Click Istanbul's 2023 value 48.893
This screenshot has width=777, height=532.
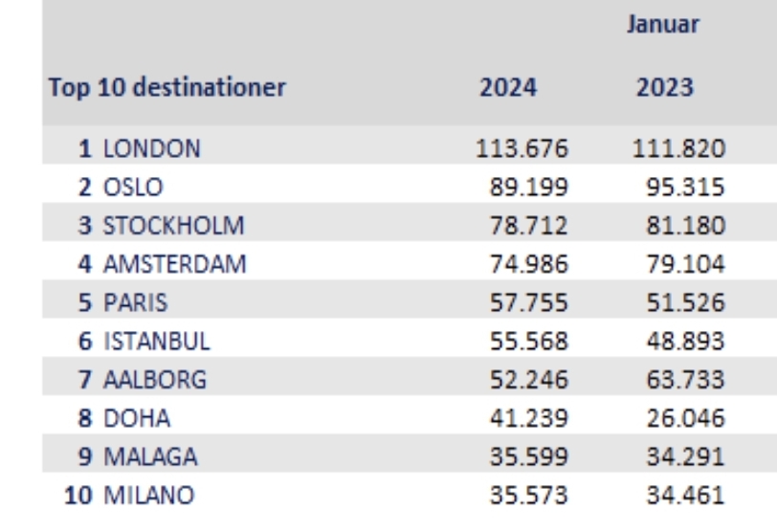(x=684, y=341)
